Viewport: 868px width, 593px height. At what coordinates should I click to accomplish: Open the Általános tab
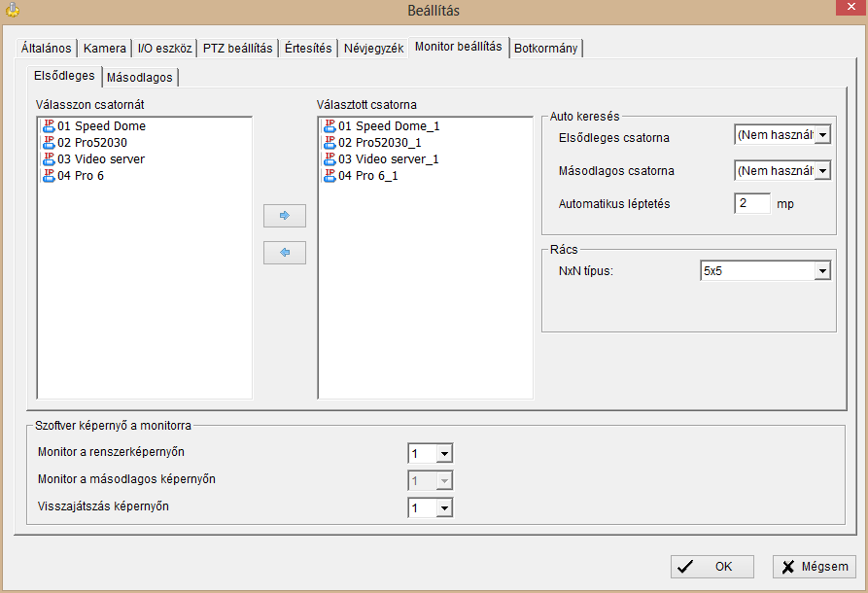point(46,49)
